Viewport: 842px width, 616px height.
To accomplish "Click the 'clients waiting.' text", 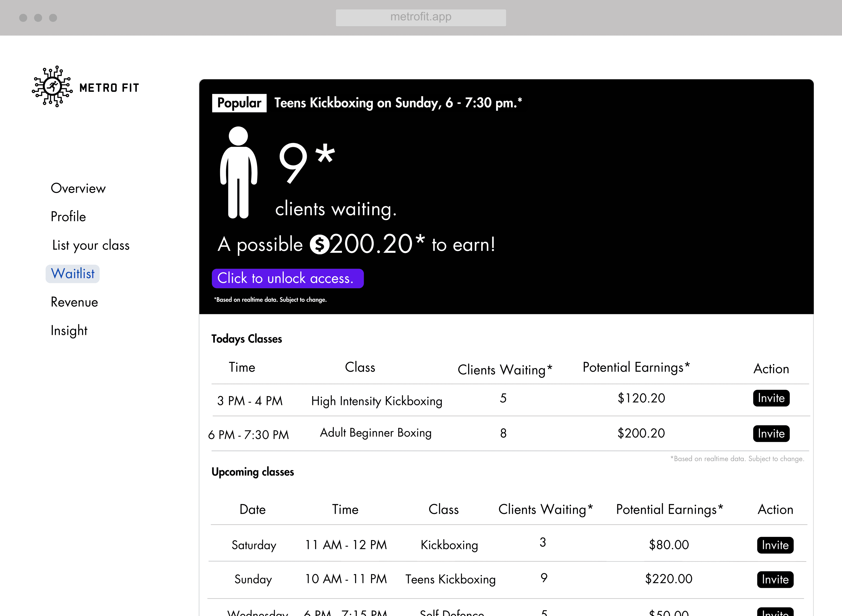I will (336, 209).
